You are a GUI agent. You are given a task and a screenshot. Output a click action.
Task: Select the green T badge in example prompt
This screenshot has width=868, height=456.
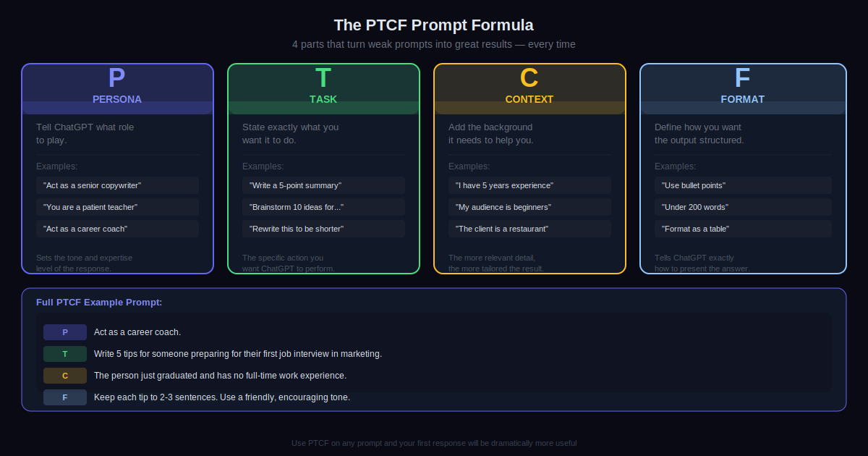(x=65, y=354)
